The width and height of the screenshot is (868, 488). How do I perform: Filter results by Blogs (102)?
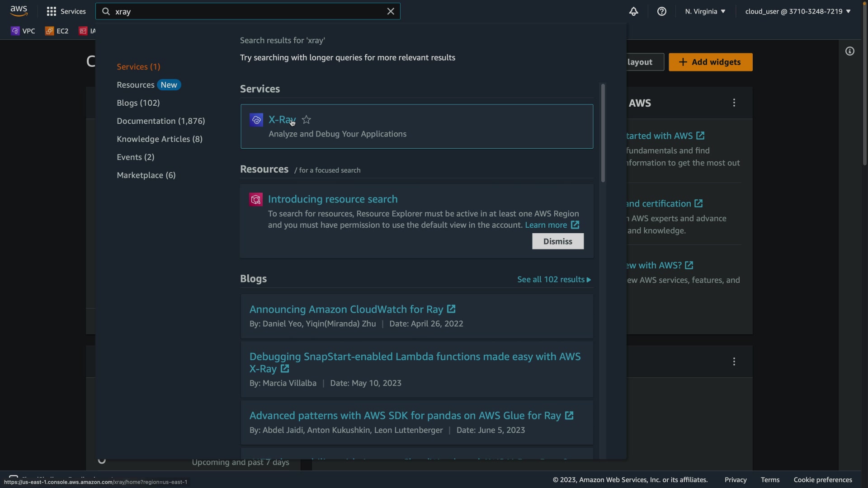(x=138, y=103)
